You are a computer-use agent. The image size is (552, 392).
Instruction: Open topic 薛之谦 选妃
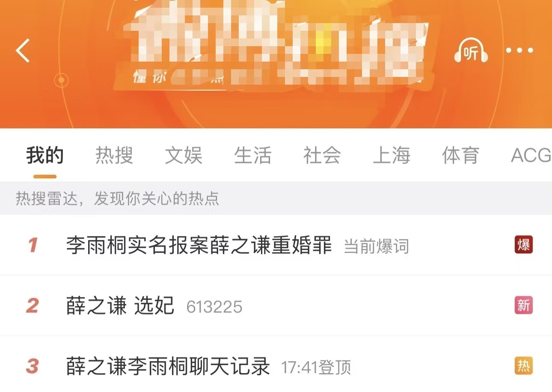pos(120,306)
